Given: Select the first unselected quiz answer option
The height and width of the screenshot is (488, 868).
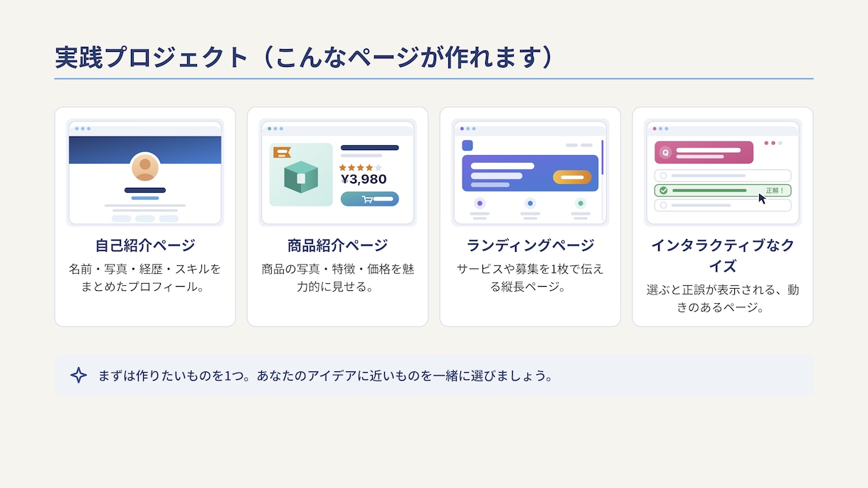Looking at the screenshot, I should tap(723, 176).
